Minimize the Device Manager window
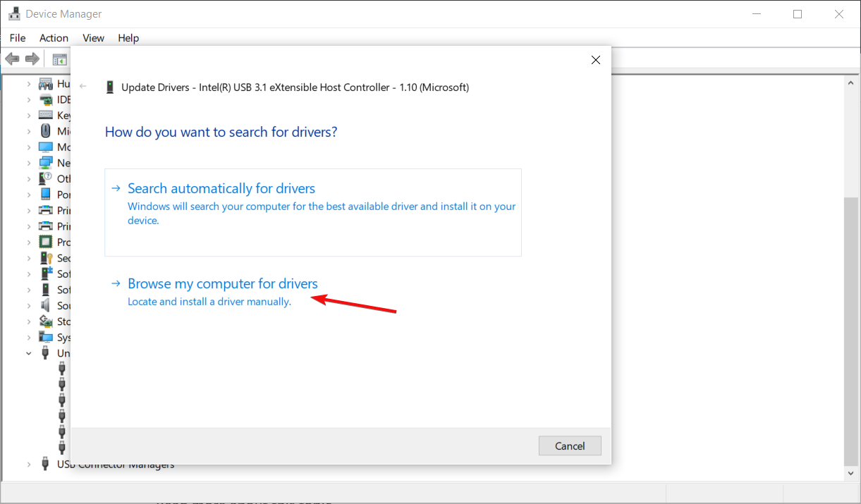 [757, 14]
